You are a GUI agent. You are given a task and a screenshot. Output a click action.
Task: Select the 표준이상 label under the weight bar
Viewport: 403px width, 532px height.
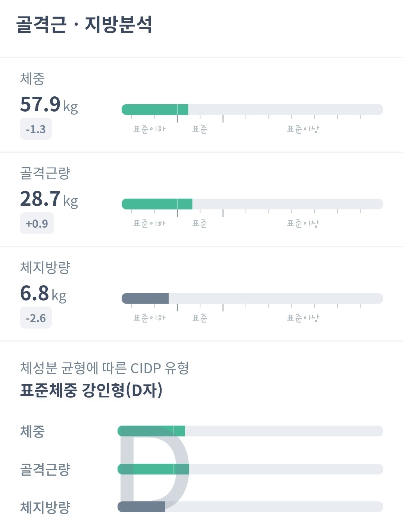303,130
